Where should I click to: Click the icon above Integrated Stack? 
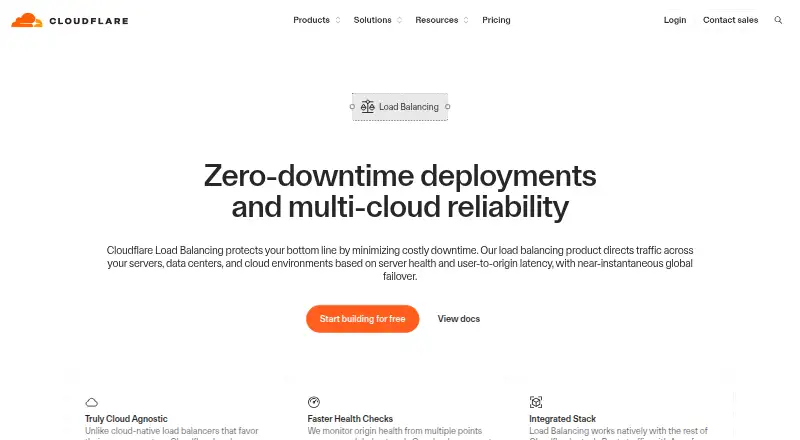(x=536, y=402)
